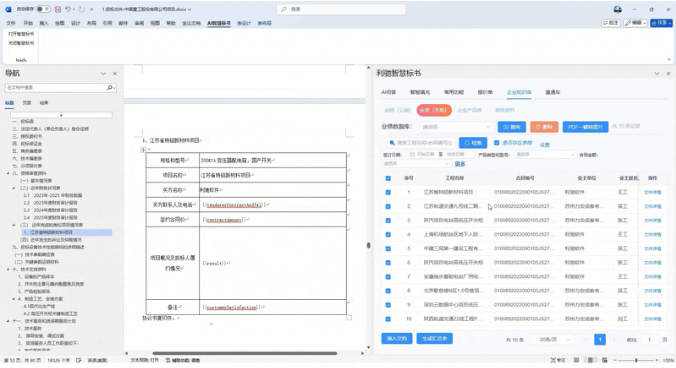The height and width of the screenshot is (368, 676).
Task: Click the orange 删除 button
Action: tap(544, 127)
